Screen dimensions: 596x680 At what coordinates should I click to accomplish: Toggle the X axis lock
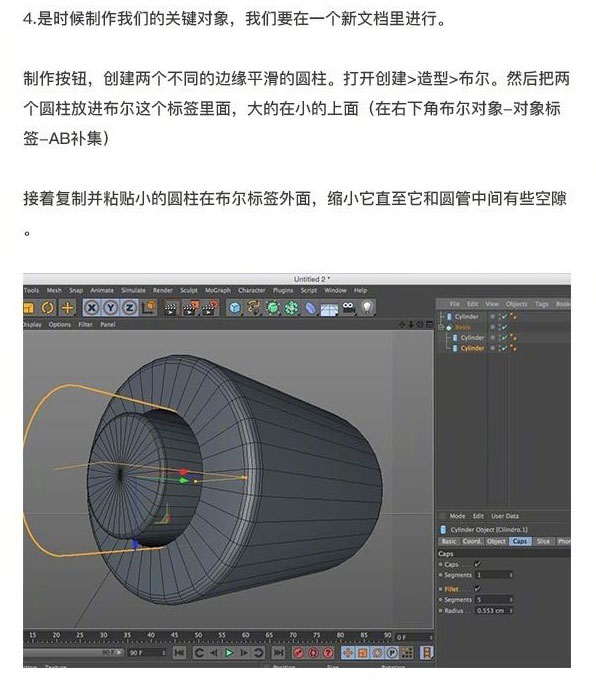(x=92, y=308)
